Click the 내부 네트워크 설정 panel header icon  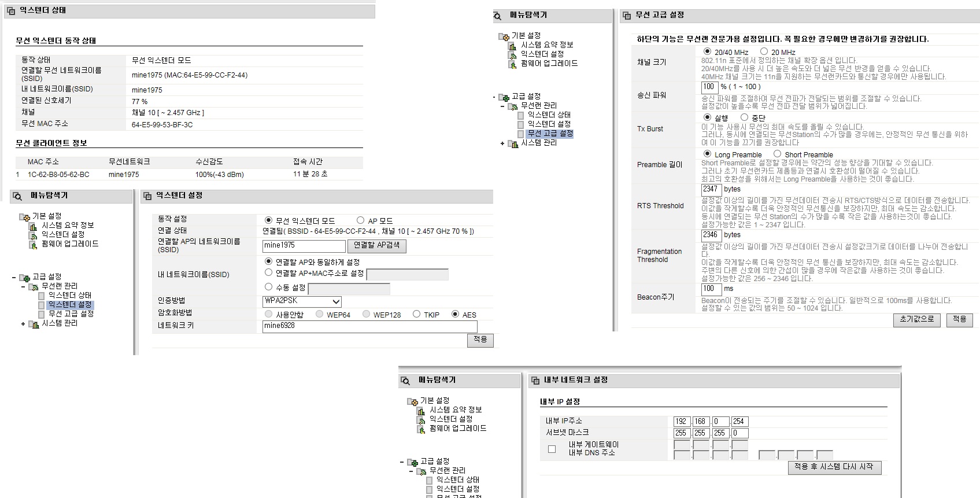(x=535, y=381)
